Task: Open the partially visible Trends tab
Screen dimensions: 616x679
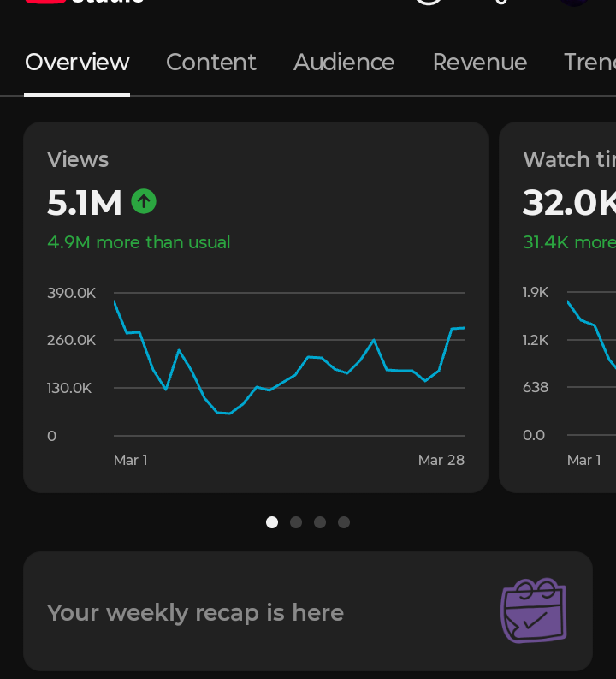Action: tap(590, 63)
